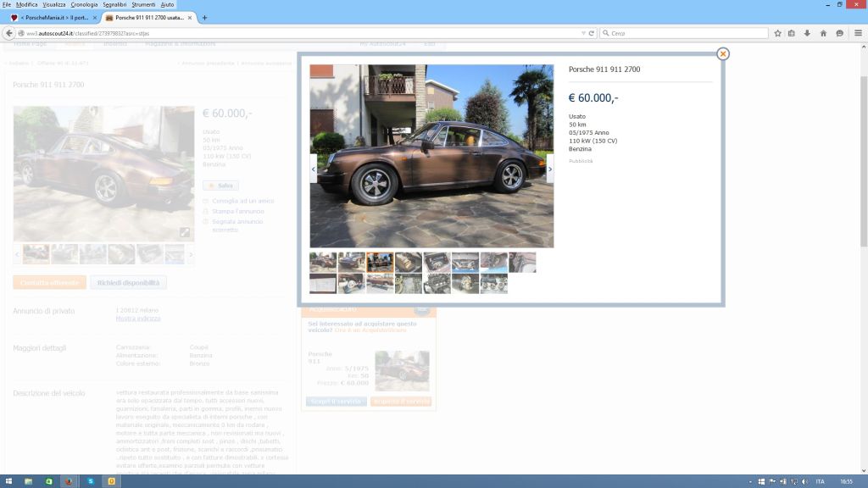Close the Porsche 911 911 2700 tab
This screenshot has width=868, height=488.
pyautogui.click(x=190, y=18)
